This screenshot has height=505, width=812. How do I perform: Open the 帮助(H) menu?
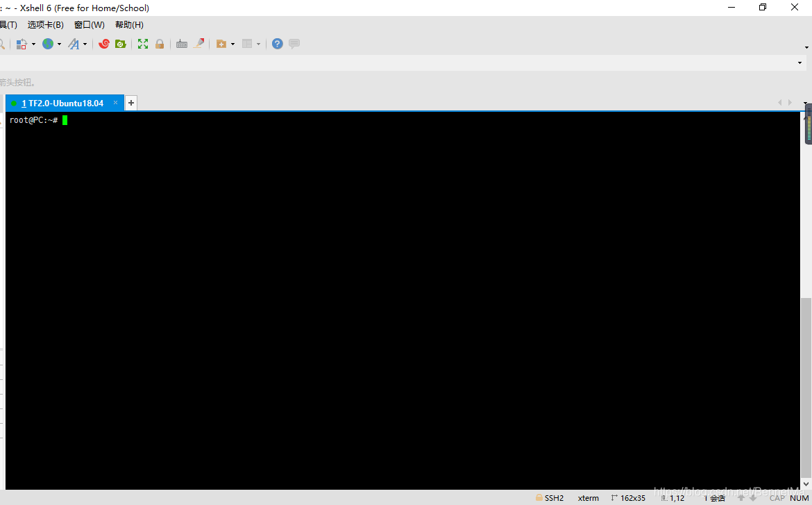[x=129, y=25]
